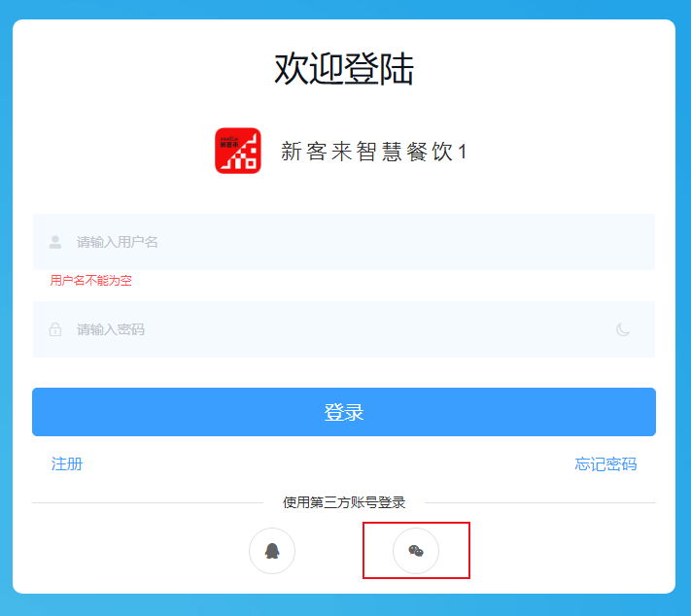Click the divider line left of 使用第三方账号登录
Image resolution: width=691 pixels, height=616 pixels.
148,502
